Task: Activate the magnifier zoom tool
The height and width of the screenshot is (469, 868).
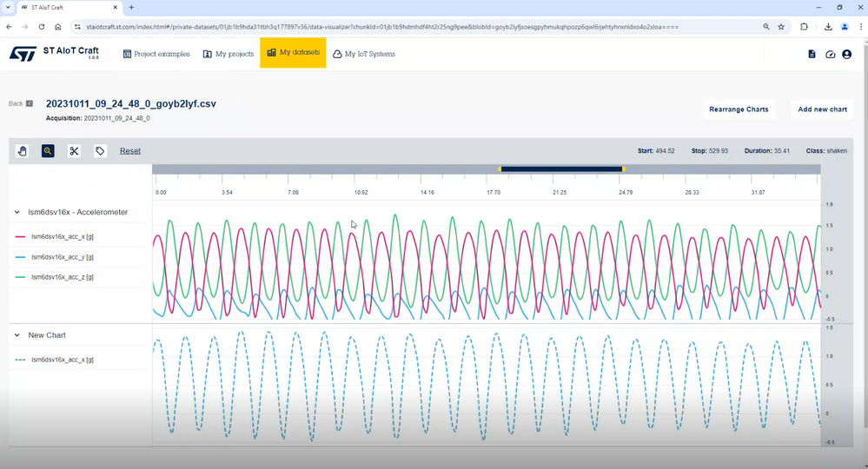Action: [48, 151]
